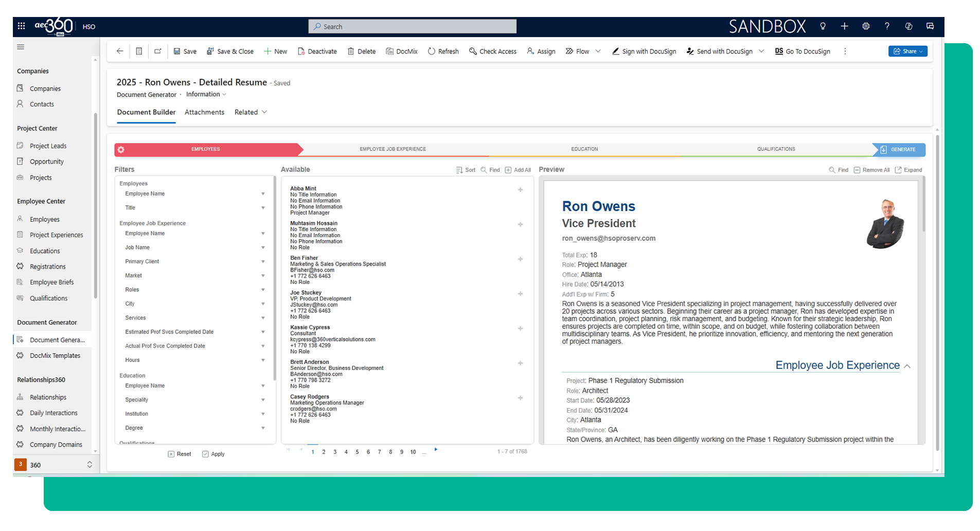The width and height of the screenshot is (980, 531).
Task: Open the Employee Job Experience stage
Action: (x=393, y=149)
